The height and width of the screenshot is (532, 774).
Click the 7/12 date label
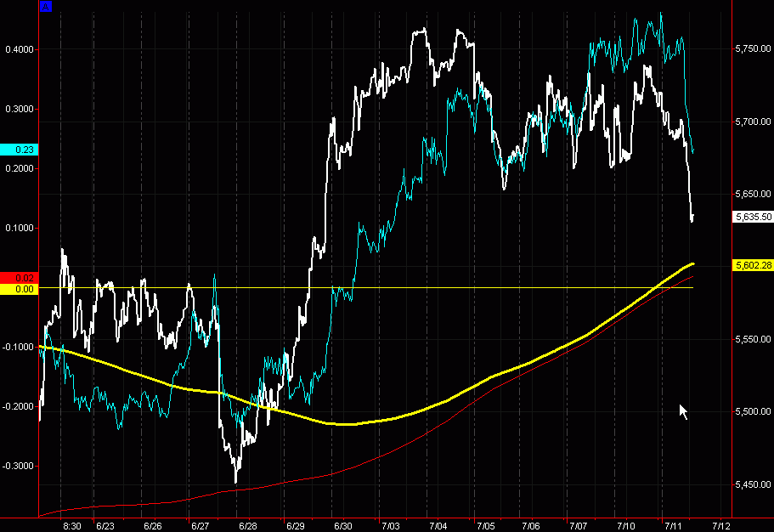(720, 526)
